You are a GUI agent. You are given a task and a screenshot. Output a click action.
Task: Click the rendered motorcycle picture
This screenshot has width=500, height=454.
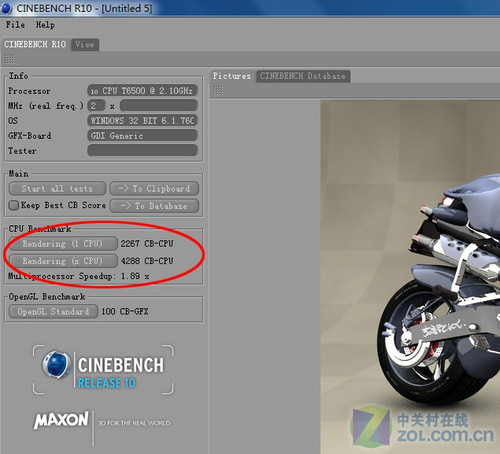[410, 277]
